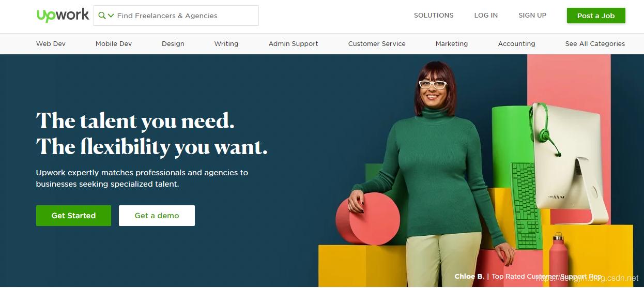This screenshot has height=288, width=644.
Task: Open the Writing category
Action: [x=226, y=44]
